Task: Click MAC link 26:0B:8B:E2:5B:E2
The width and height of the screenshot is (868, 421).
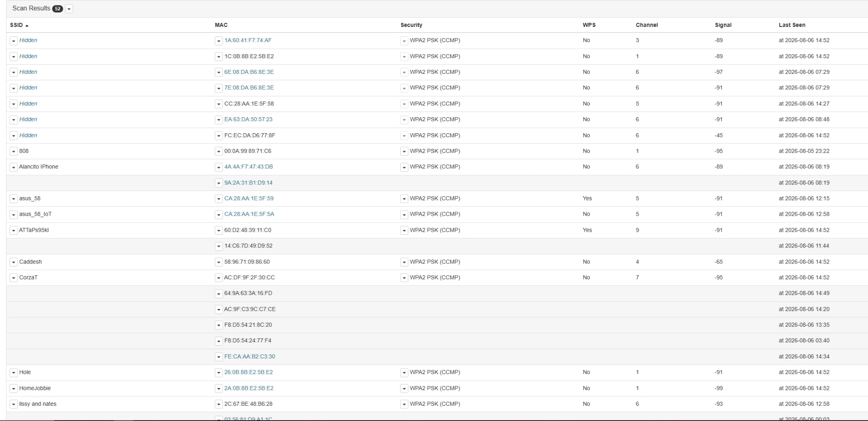Action: tap(249, 372)
